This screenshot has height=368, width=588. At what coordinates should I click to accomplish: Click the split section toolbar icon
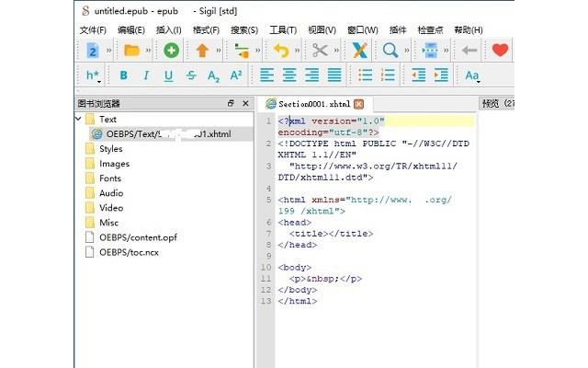click(x=242, y=51)
